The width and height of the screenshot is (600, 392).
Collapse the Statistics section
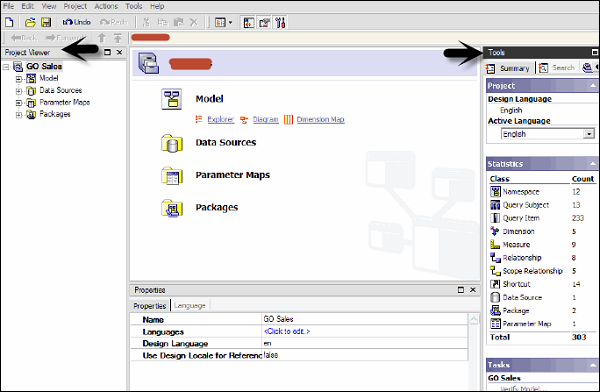pyautogui.click(x=593, y=163)
